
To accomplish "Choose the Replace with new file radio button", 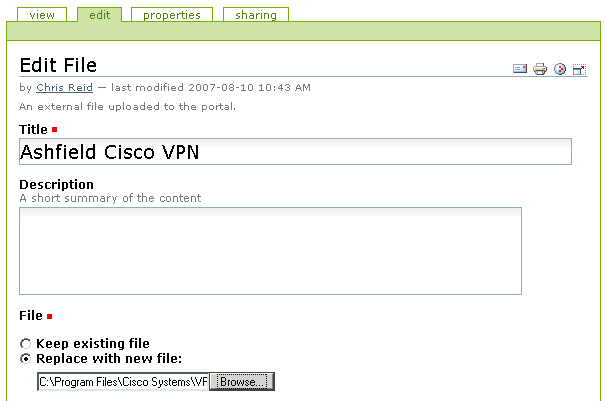I will (26, 359).
